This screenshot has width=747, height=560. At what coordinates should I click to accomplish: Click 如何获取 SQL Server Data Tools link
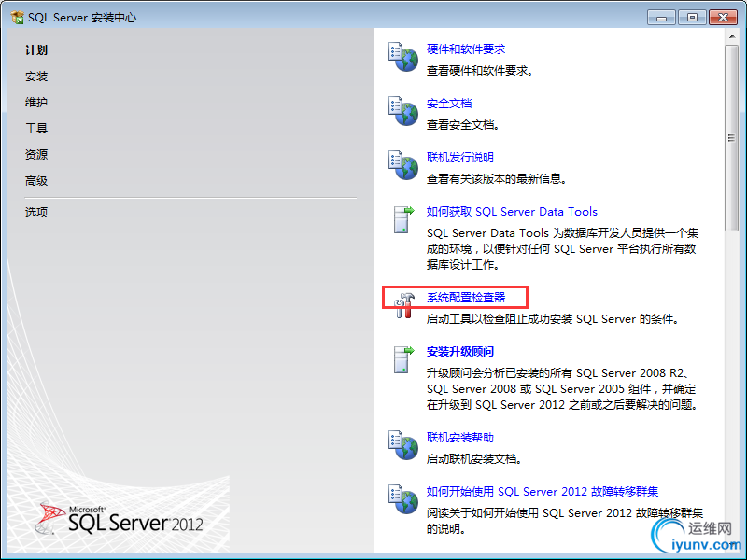[x=512, y=212]
